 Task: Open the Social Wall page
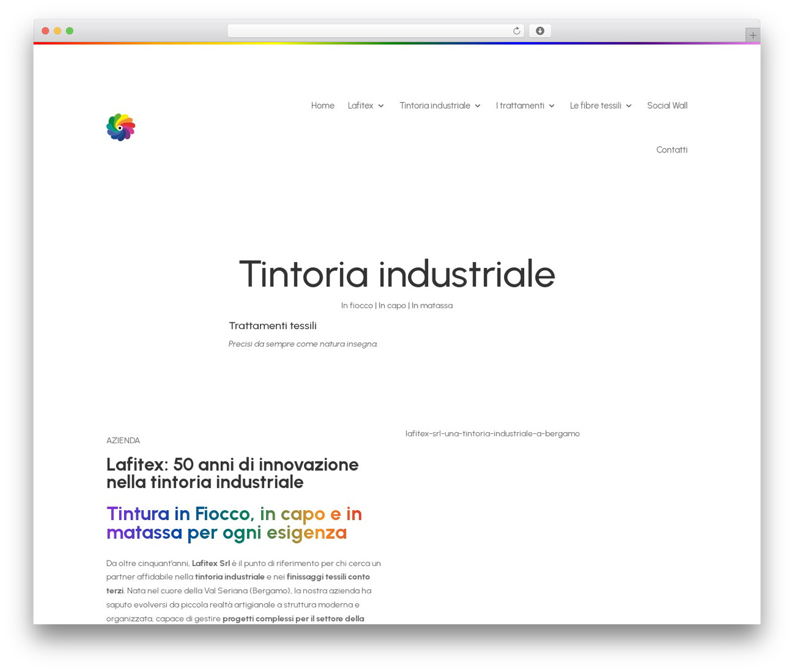tap(667, 105)
